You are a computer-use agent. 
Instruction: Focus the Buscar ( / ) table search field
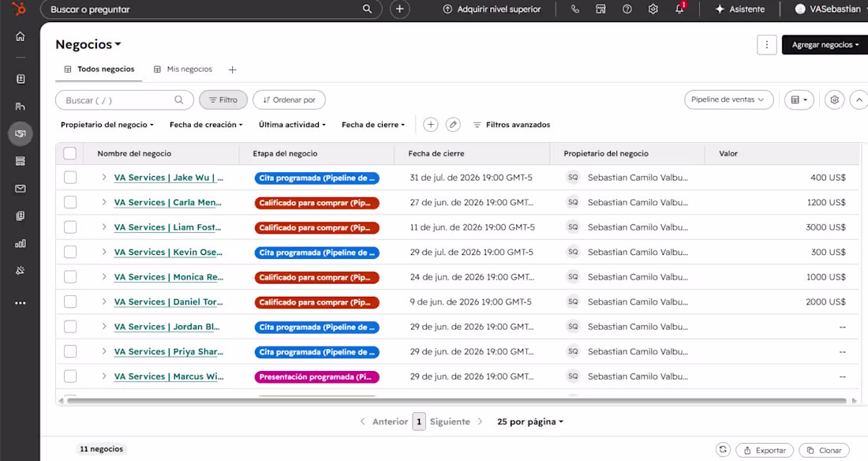tap(125, 100)
